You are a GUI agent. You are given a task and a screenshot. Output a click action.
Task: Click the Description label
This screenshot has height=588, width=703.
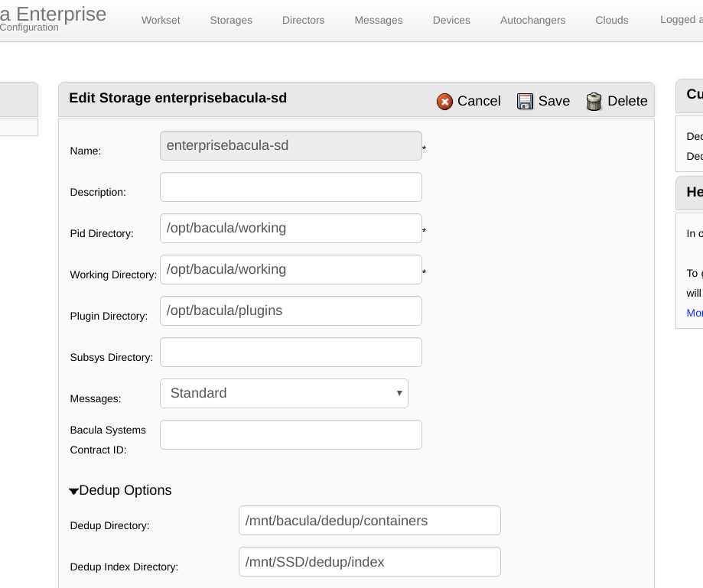click(x=98, y=192)
